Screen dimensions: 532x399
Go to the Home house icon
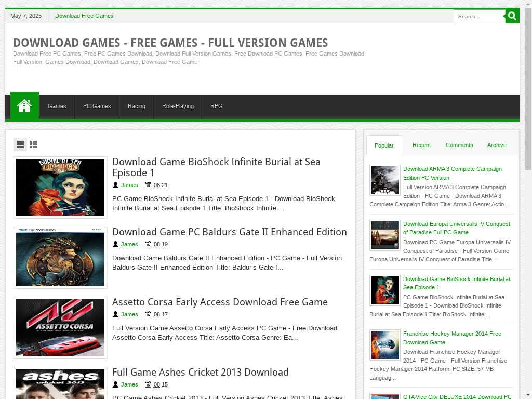(24, 106)
